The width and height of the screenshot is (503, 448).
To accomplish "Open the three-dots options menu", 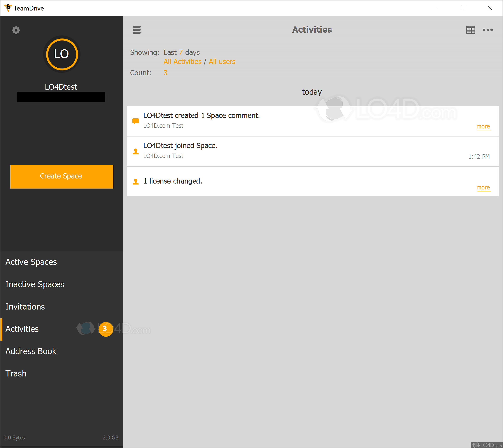I will tap(487, 30).
